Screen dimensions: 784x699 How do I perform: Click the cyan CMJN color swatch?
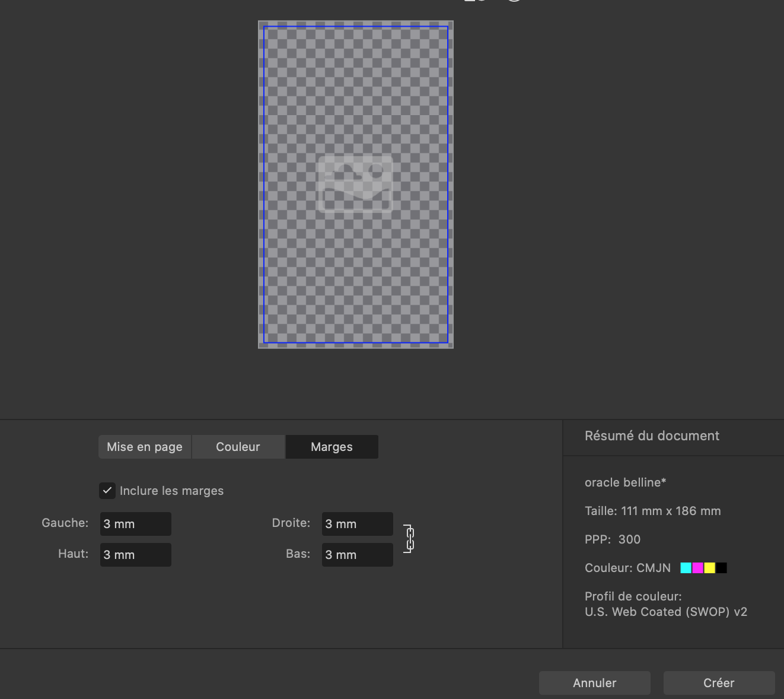[x=684, y=568]
